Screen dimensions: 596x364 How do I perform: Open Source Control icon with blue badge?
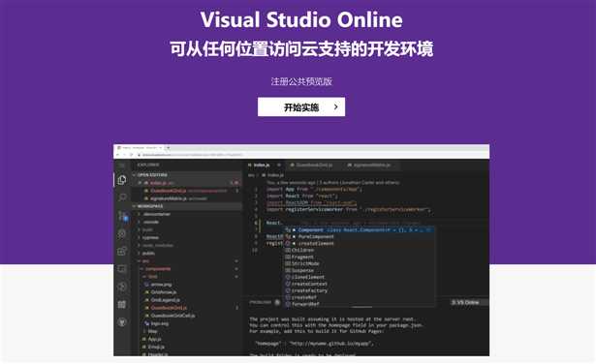point(123,216)
